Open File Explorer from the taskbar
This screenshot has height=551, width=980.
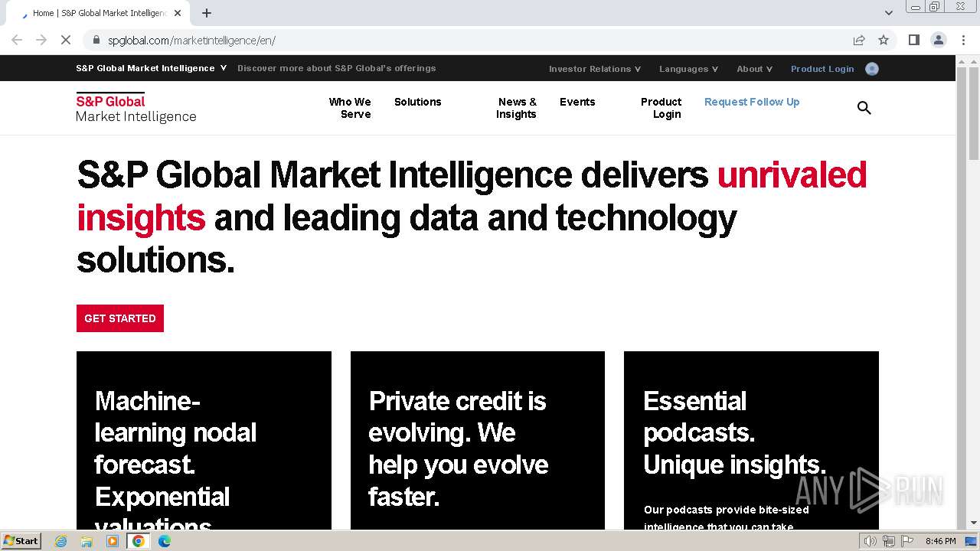(x=87, y=541)
